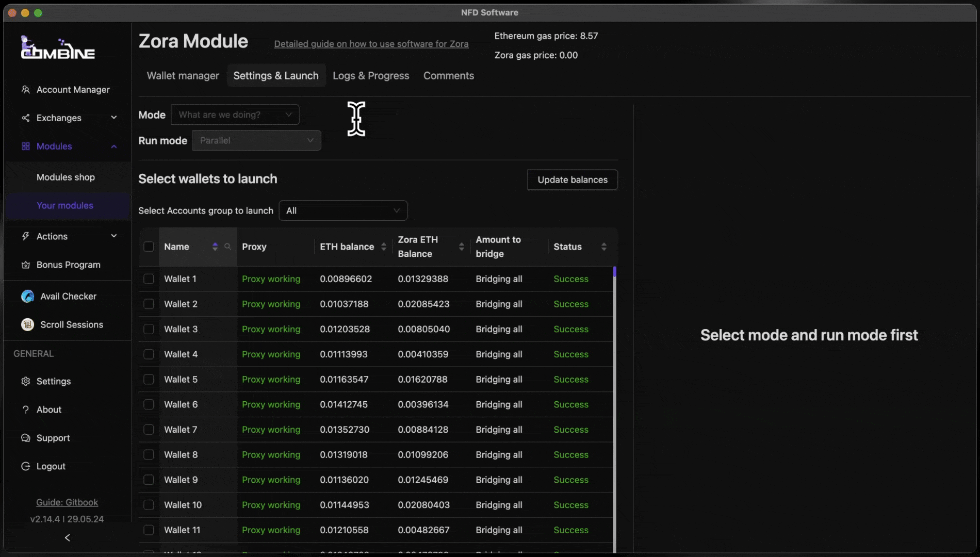
Task: Click the Update balances button
Action: (572, 180)
